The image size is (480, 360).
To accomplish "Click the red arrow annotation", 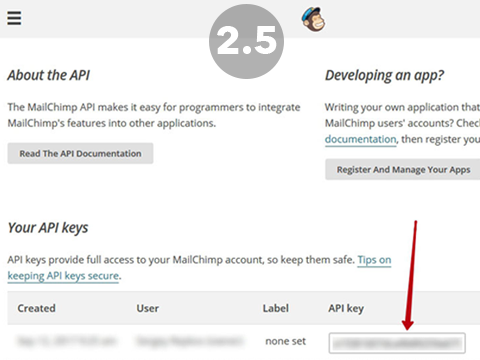I will point(410,275).
